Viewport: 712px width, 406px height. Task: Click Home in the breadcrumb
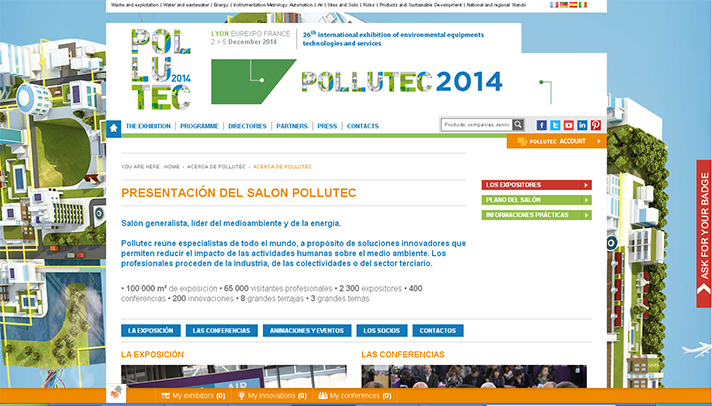pyautogui.click(x=172, y=167)
